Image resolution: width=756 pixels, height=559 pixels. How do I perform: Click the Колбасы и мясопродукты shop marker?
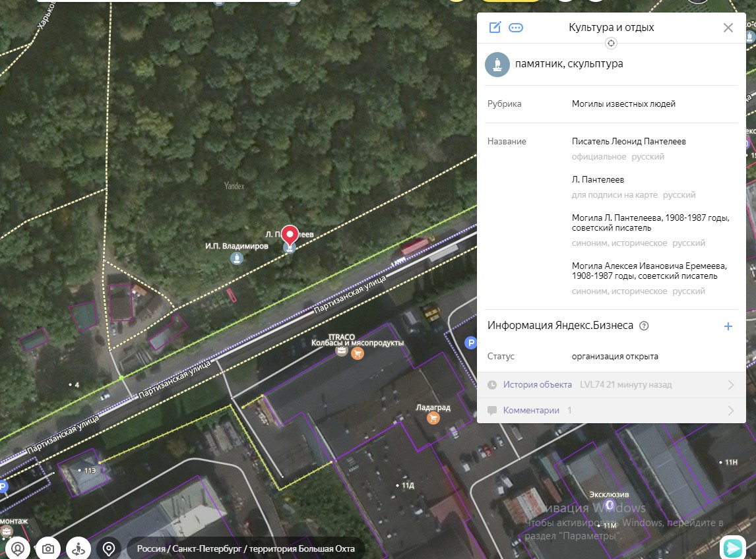click(x=358, y=353)
